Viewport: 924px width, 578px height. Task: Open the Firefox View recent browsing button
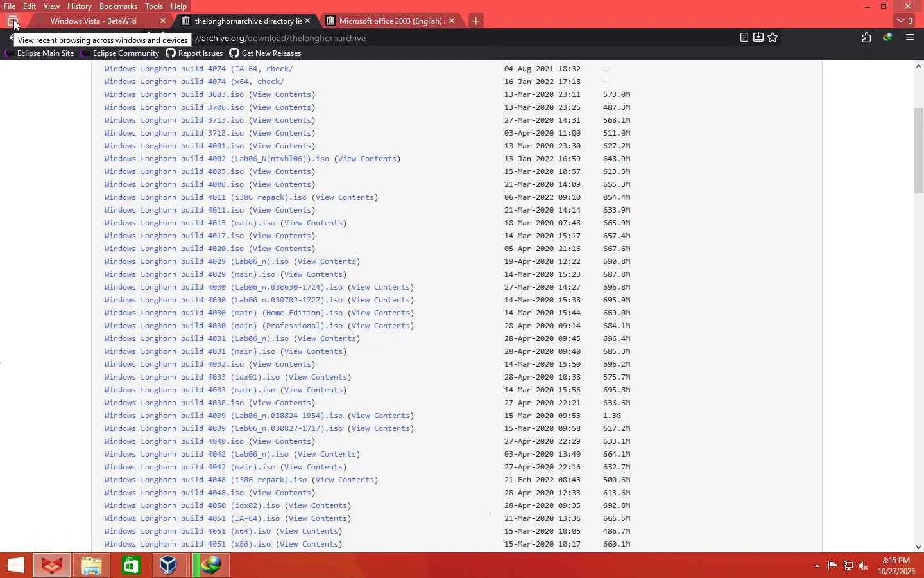[12, 21]
